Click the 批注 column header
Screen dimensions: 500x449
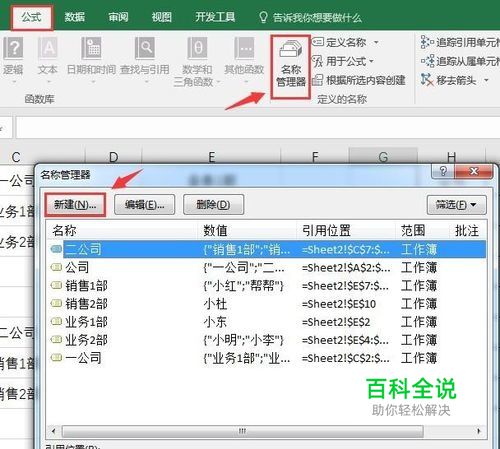[467, 230]
